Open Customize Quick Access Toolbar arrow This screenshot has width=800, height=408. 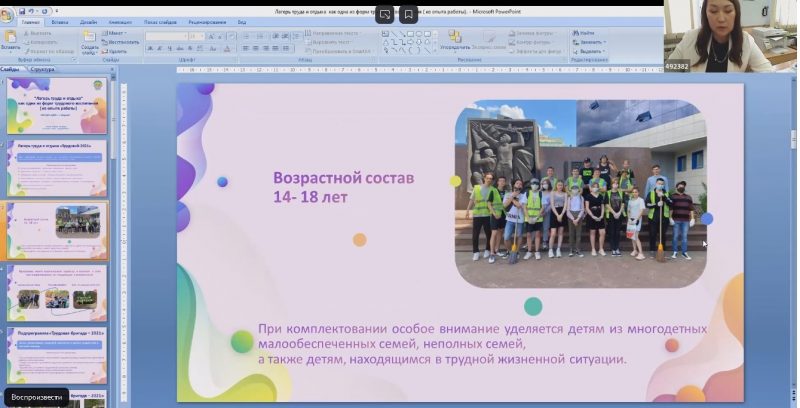pos(56,11)
